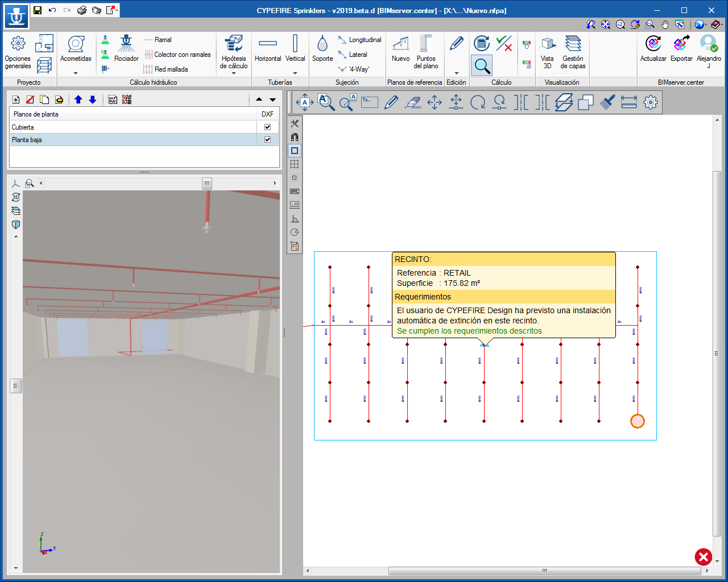This screenshot has height=582, width=728.
Task: Expand Hipótesis de cálculo dropdown
Action: [x=234, y=73]
